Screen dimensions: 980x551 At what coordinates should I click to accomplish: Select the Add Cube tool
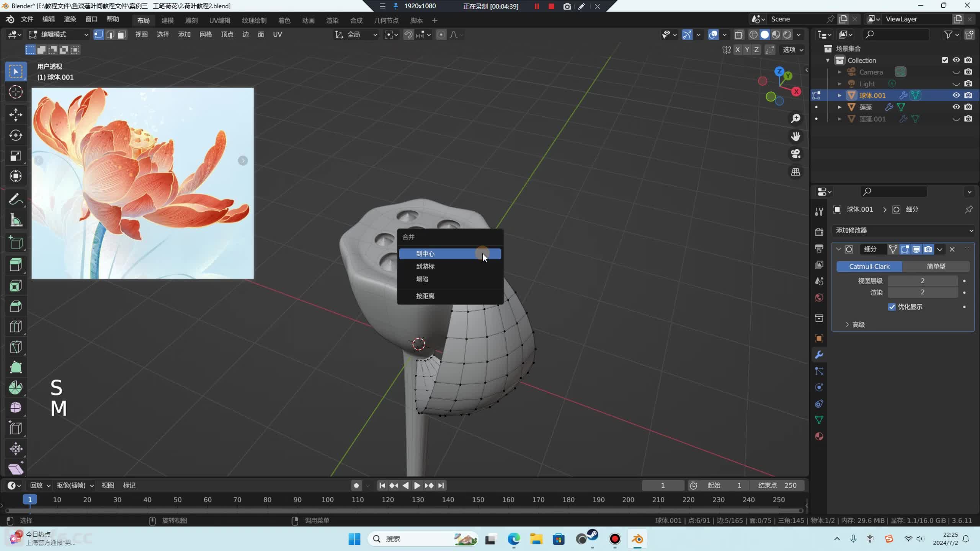coord(16,243)
